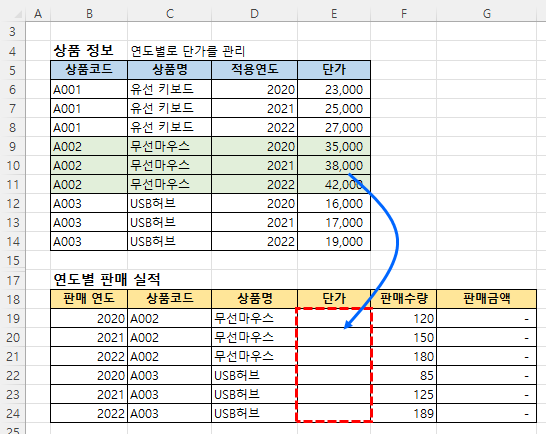The image size is (546, 434).
Task: Click the 판매 연도 header cell
Action: (89, 299)
